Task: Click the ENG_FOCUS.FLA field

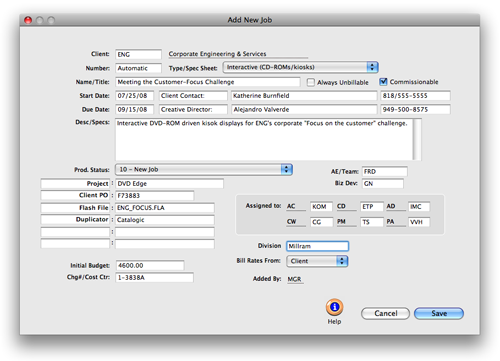Action: 165,208
